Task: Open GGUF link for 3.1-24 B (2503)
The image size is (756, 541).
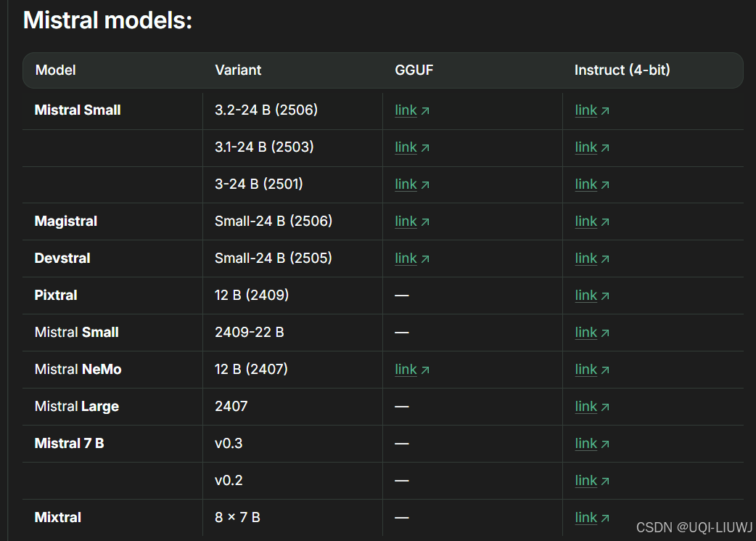Action: tap(412, 147)
